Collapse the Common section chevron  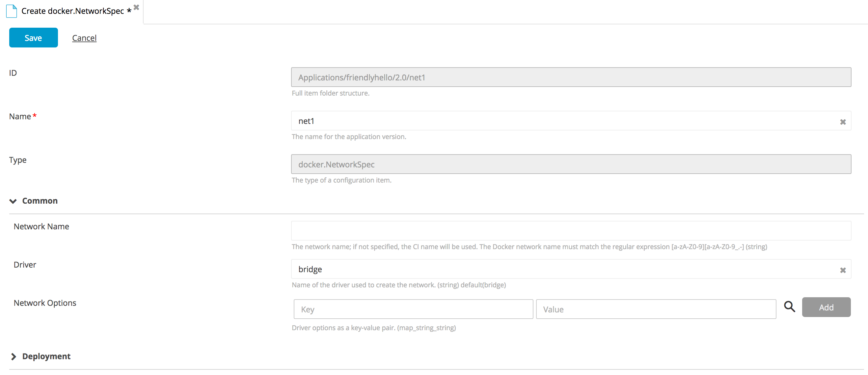pos(13,201)
